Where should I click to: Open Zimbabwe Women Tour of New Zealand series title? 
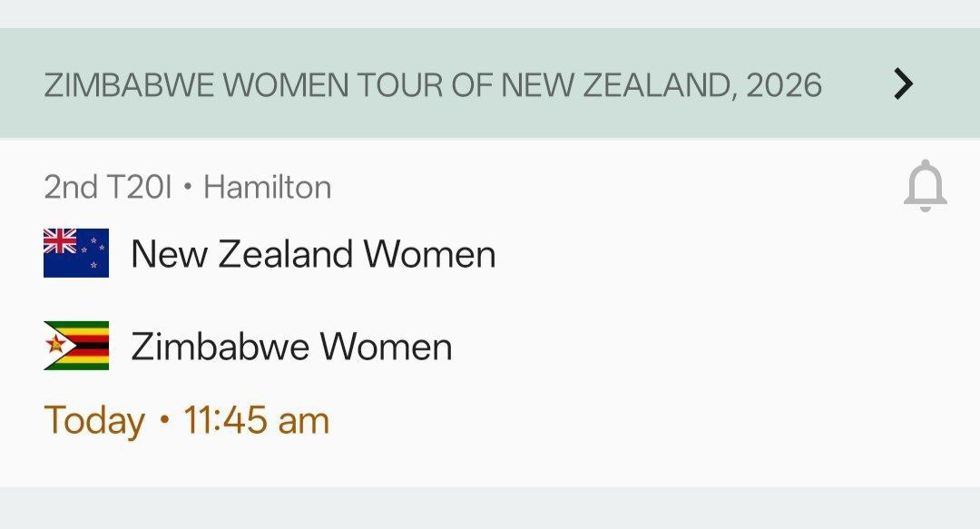coord(433,85)
